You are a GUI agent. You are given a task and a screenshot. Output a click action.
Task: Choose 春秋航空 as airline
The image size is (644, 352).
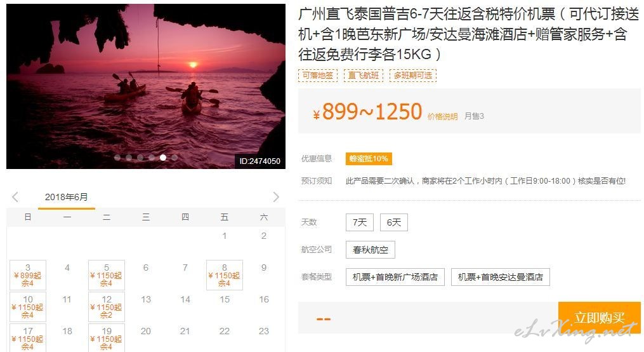click(371, 250)
